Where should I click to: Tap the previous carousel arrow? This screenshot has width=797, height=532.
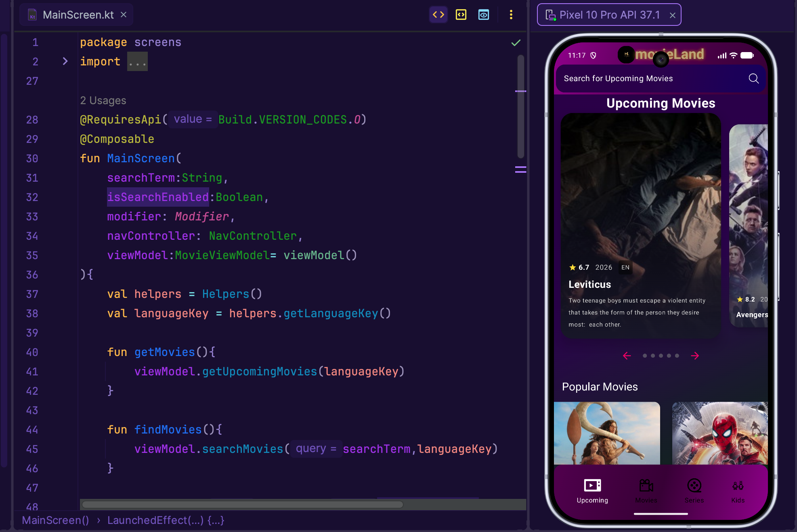(x=627, y=356)
